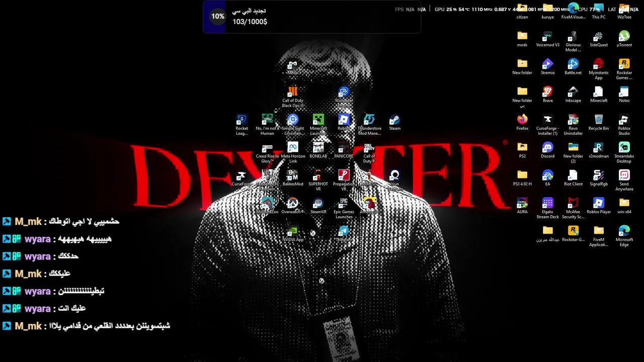
Task: Open Send Anywhere
Action: click(x=624, y=180)
